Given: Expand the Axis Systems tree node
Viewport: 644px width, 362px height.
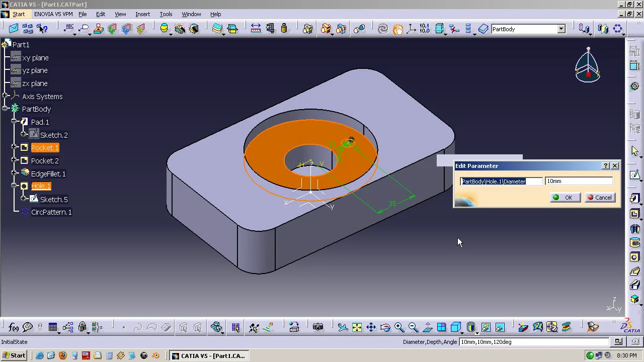Looking at the screenshot, I should coord(5,96).
